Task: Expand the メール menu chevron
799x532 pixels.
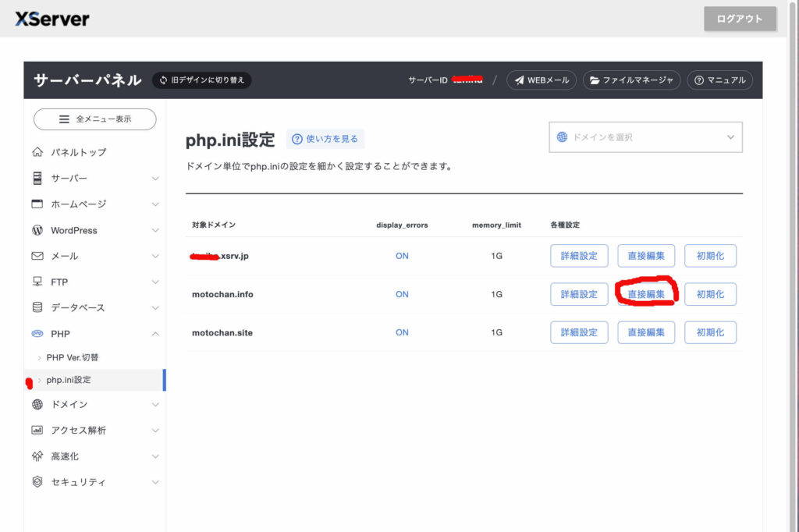Action: click(x=155, y=256)
